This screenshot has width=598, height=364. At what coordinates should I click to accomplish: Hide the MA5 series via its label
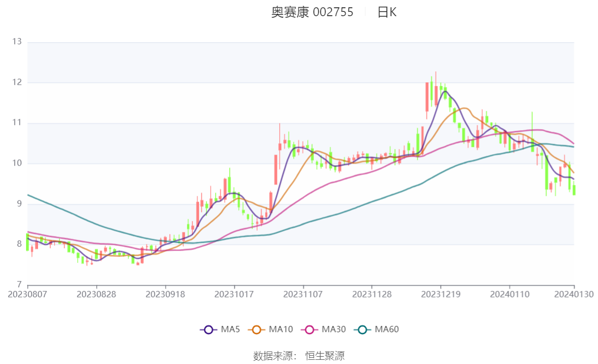230,330
